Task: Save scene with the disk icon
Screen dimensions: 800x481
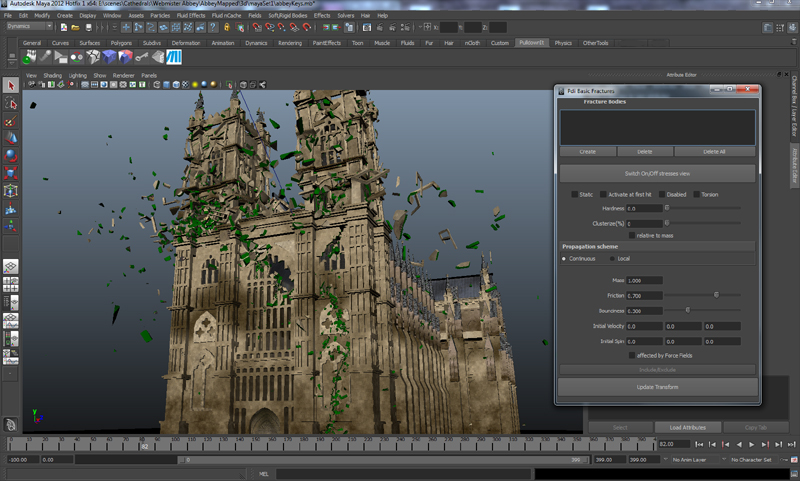Action: tap(89, 27)
